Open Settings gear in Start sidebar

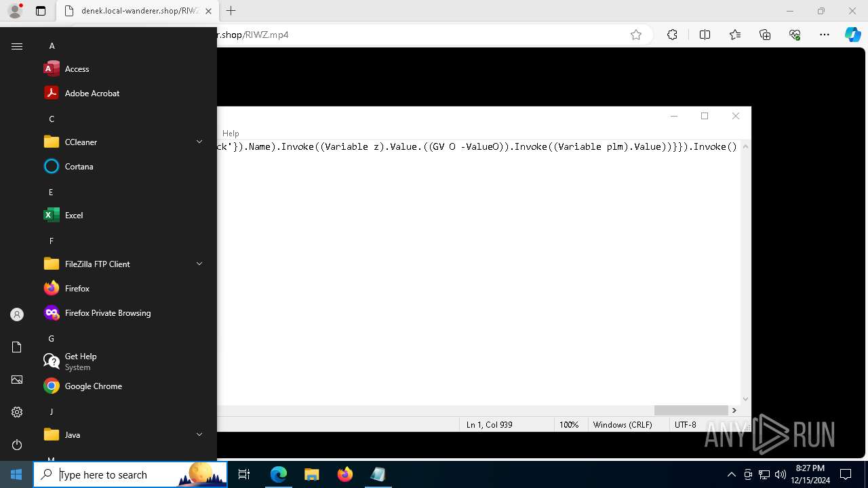click(17, 412)
